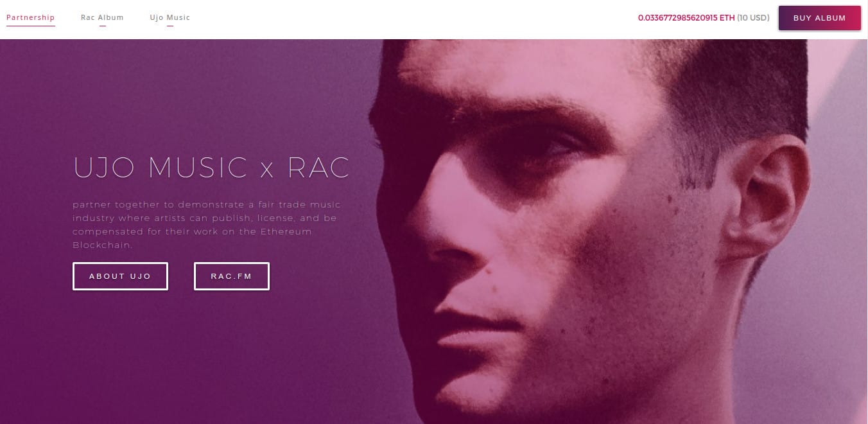Viewport: 868px width, 424px height.
Task: Click the partnership description paragraph
Action: coord(207,225)
